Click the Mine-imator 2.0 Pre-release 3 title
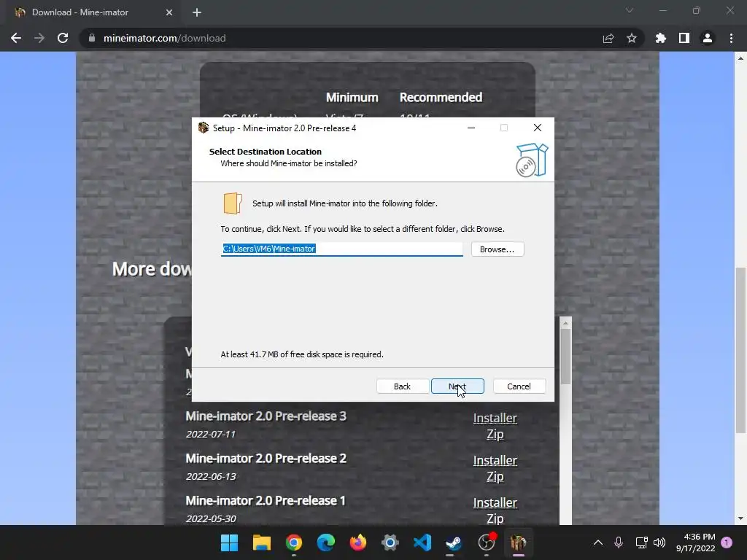Image resolution: width=747 pixels, height=560 pixels. tap(266, 416)
